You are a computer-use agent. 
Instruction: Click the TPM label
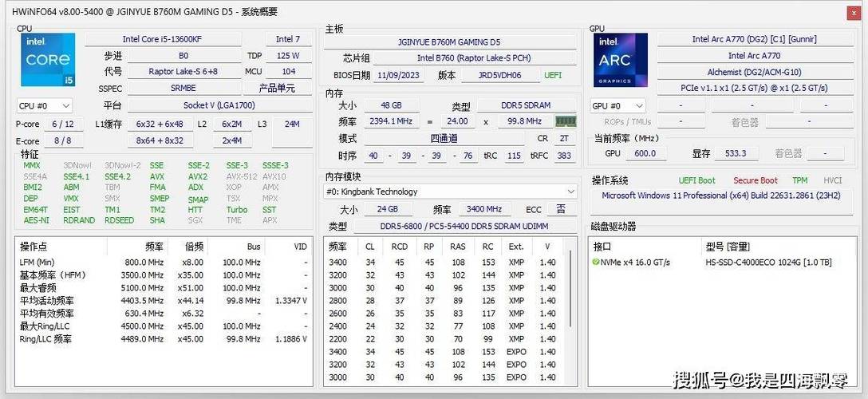[800, 180]
